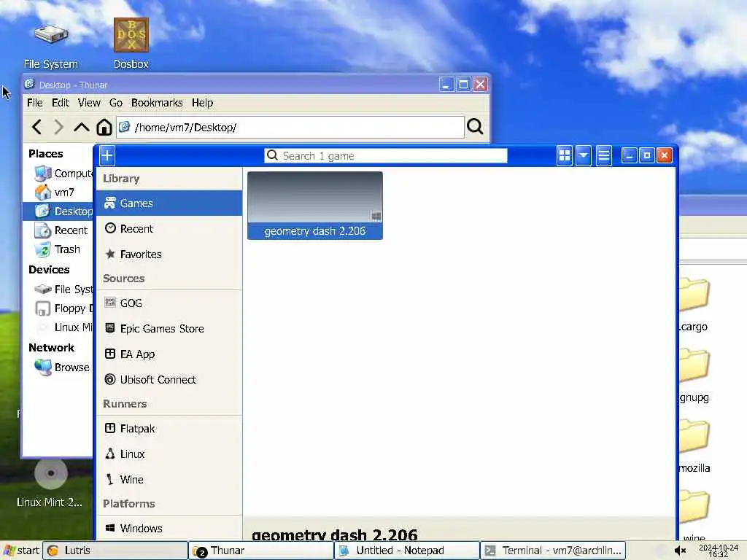Click the add game plus button in Lutris
This screenshot has height=560, width=747.
107,155
